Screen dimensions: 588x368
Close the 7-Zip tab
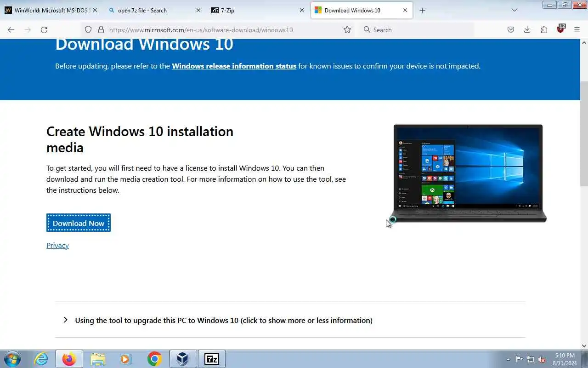(x=302, y=10)
